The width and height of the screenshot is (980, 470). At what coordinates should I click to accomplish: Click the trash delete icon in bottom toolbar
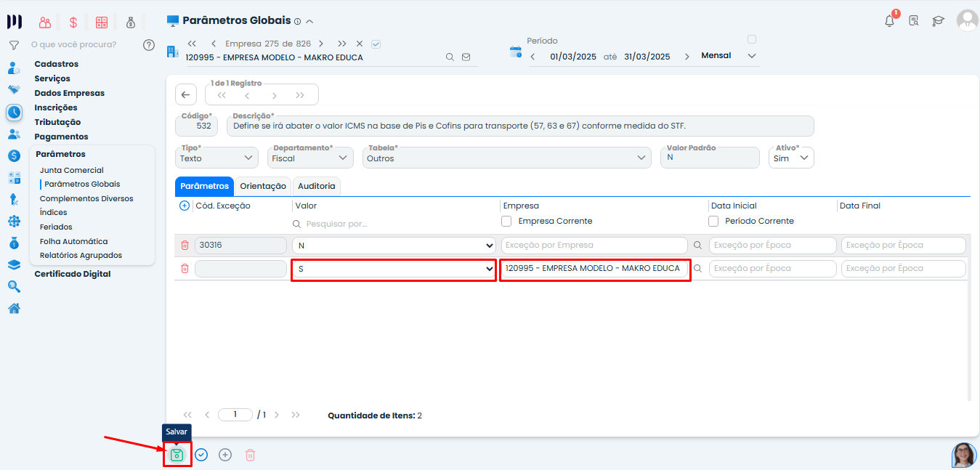click(x=250, y=455)
